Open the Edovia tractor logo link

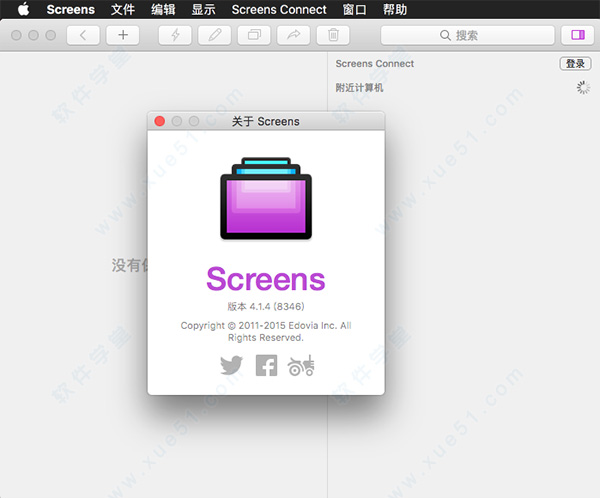301,366
